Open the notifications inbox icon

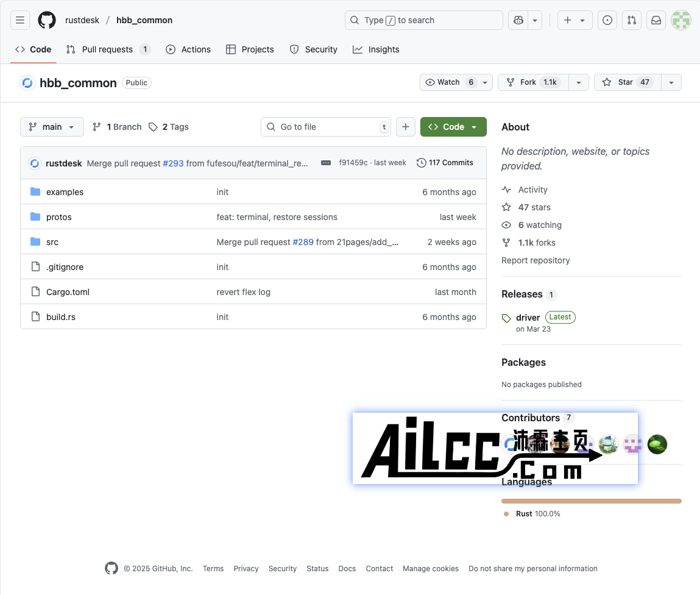click(x=656, y=20)
